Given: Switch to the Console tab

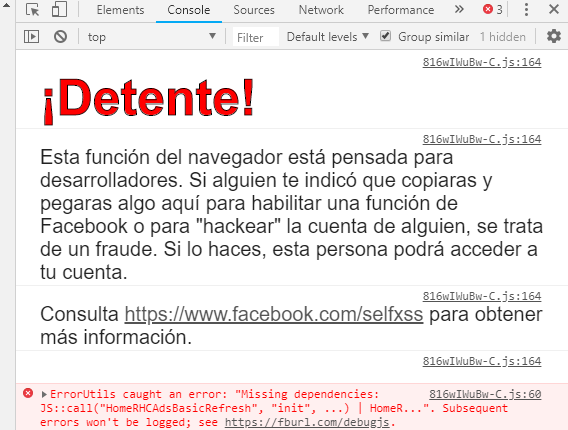Looking at the screenshot, I should [x=189, y=10].
